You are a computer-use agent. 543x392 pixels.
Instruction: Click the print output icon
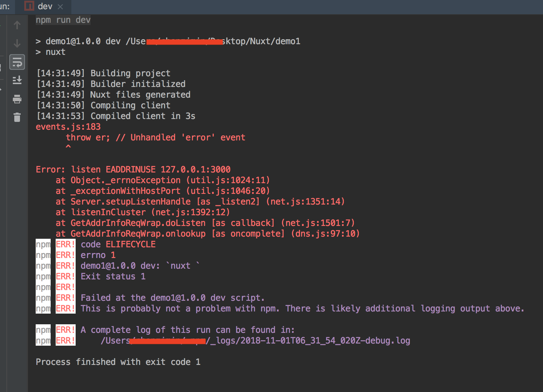17,99
